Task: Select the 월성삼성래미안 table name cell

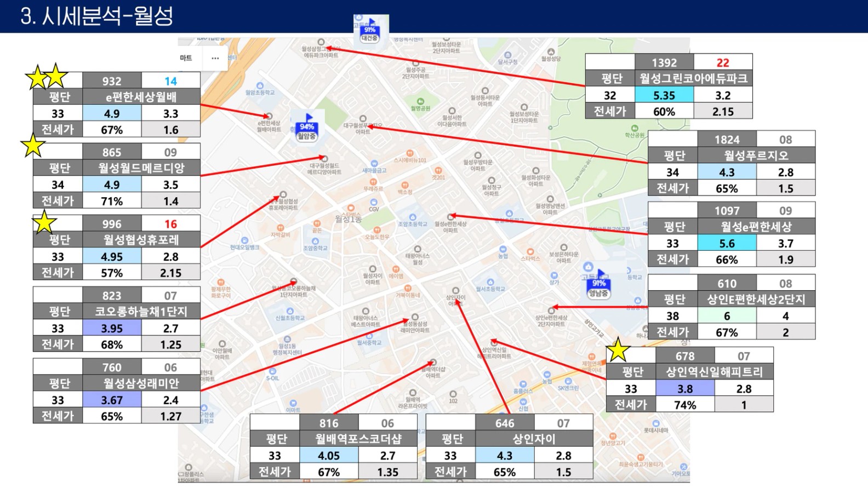Action: [141, 383]
